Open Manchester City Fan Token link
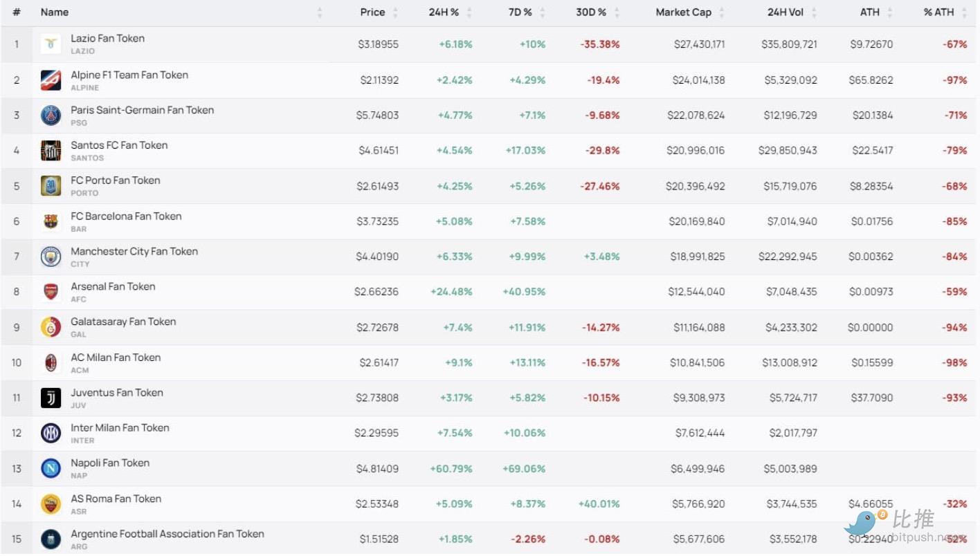 click(134, 252)
